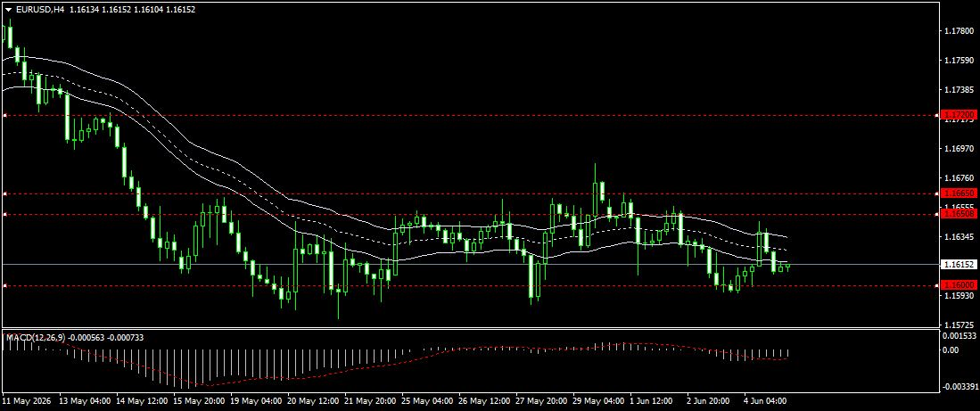Click the 25 May 04:00 time label
This screenshot has width=980, height=411.
427,399
